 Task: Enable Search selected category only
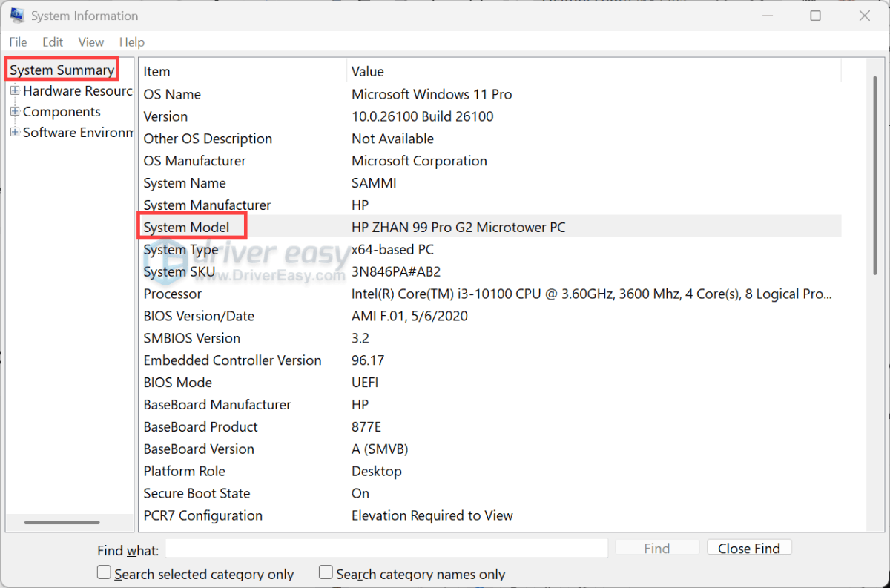(x=102, y=573)
